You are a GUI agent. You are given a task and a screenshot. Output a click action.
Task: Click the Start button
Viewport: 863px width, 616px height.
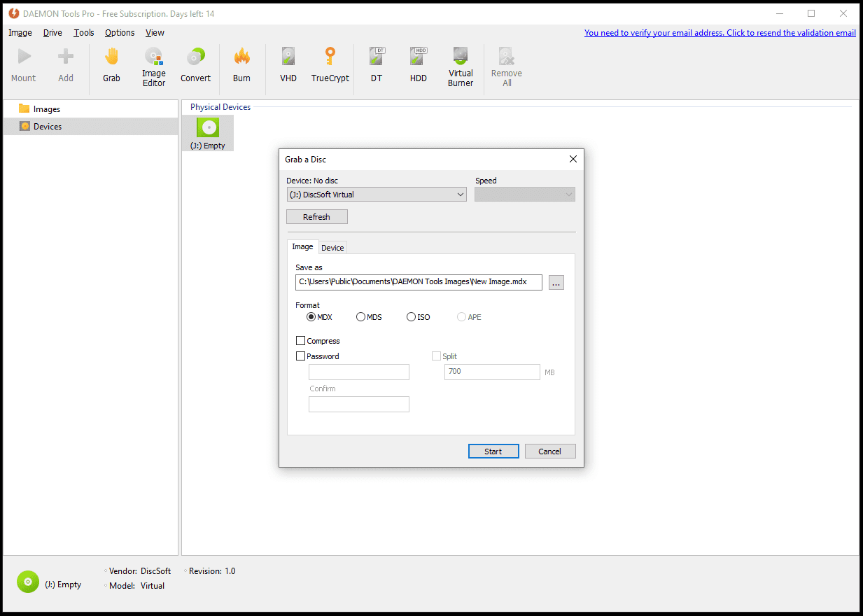(493, 451)
